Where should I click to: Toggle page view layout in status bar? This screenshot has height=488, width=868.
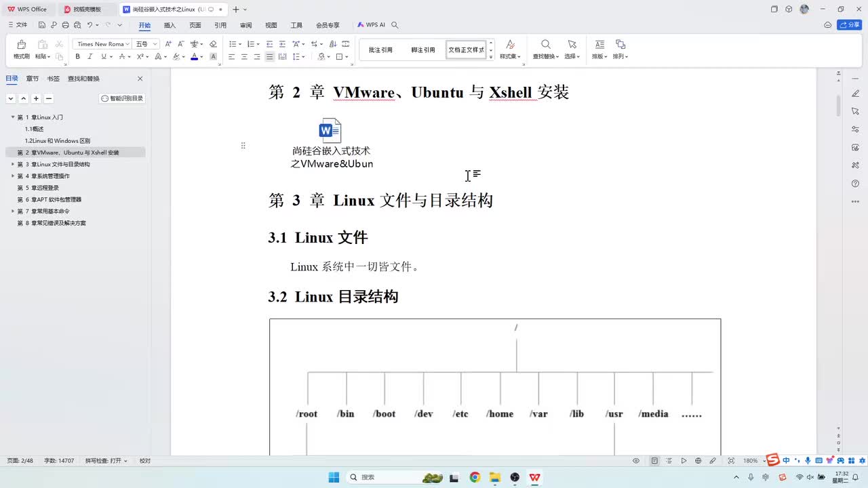pos(654,461)
